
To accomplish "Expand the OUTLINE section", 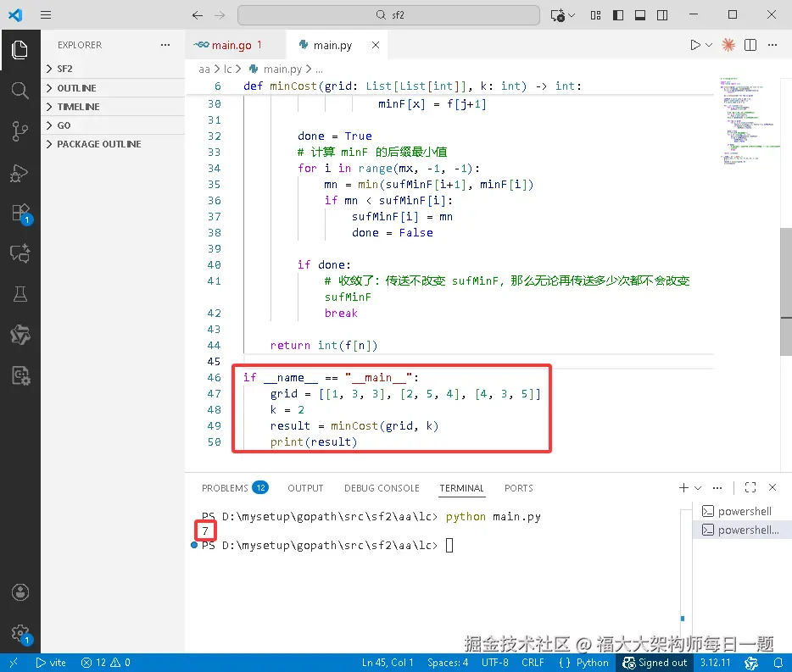I will pos(113,88).
